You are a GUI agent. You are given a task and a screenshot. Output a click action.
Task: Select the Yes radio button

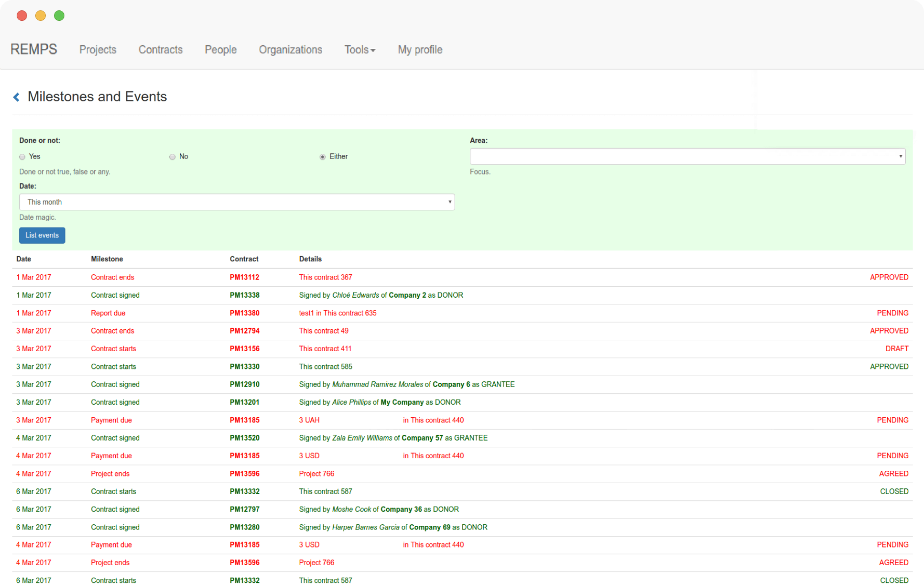22,157
